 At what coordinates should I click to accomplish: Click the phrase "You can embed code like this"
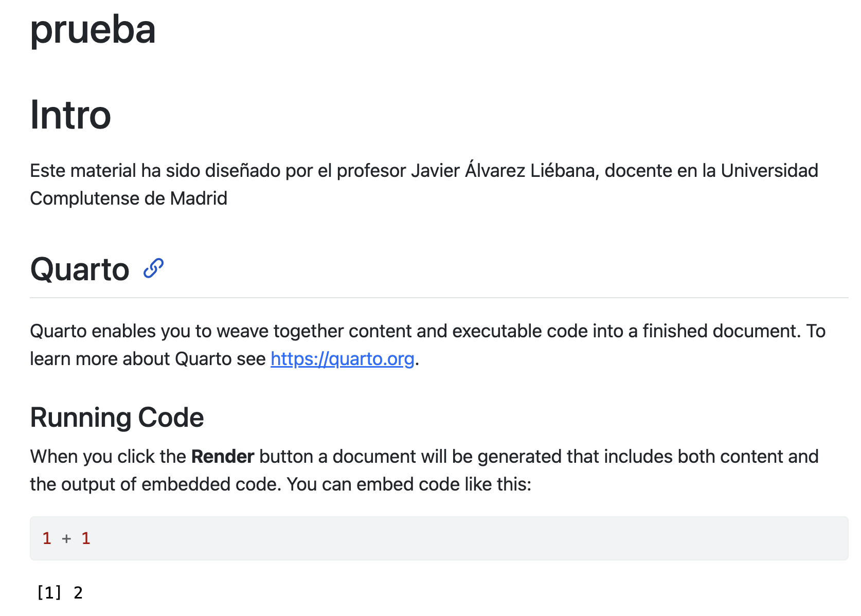(x=408, y=484)
